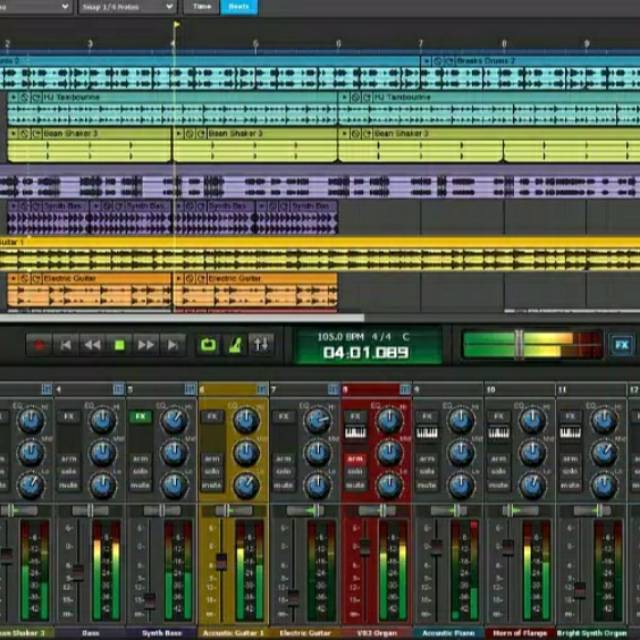Open FX on VB3 Organ channel
Image resolution: width=640 pixels, height=640 pixels.
tap(355, 417)
